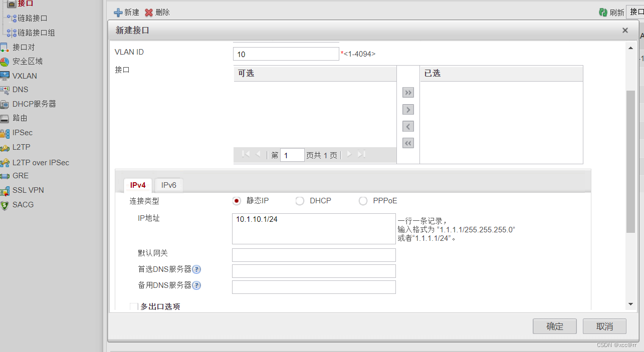Open help icon next to 备用DNS服务器

(196, 285)
